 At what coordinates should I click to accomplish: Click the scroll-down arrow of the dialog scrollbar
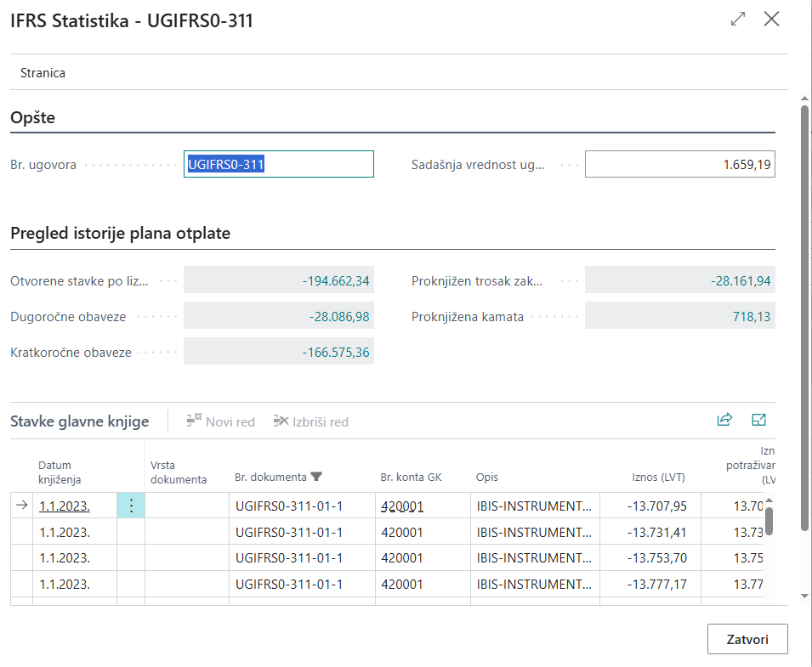(x=804, y=596)
